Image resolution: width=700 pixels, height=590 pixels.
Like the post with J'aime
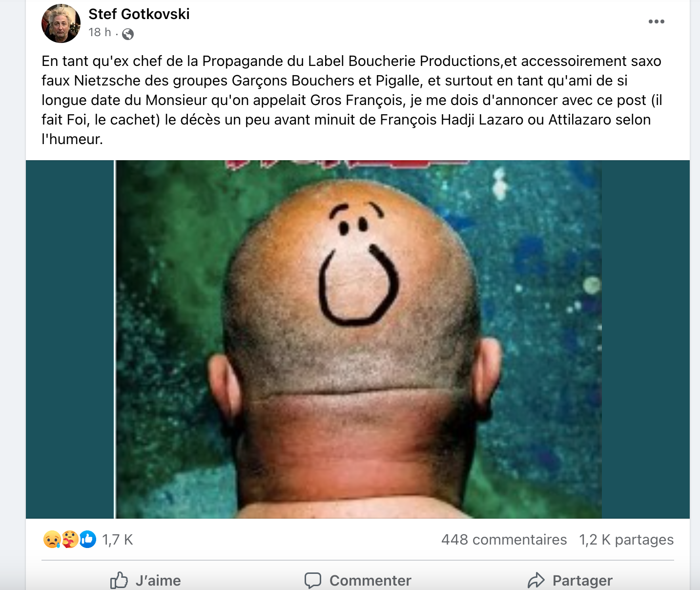point(145,580)
